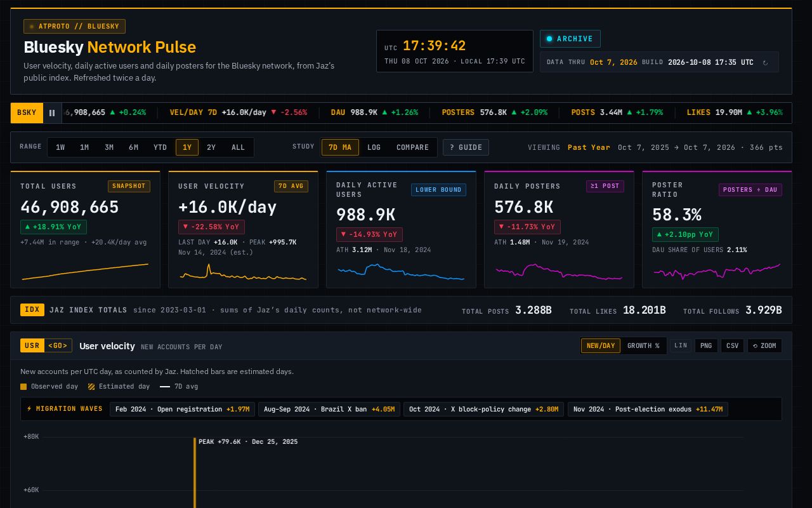Switch chart to GROWTH % mode

(x=643, y=345)
